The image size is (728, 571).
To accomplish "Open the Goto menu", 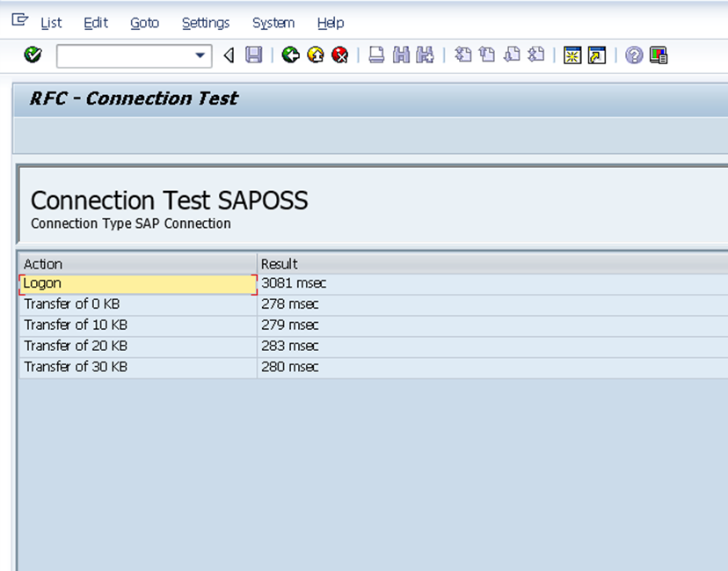I will click(144, 23).
